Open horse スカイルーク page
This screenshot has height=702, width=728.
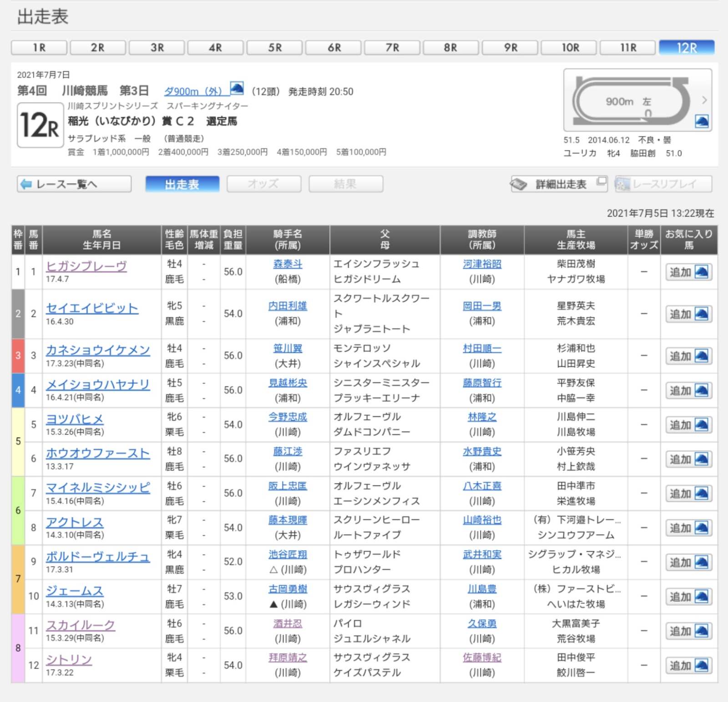pos(81,626)
